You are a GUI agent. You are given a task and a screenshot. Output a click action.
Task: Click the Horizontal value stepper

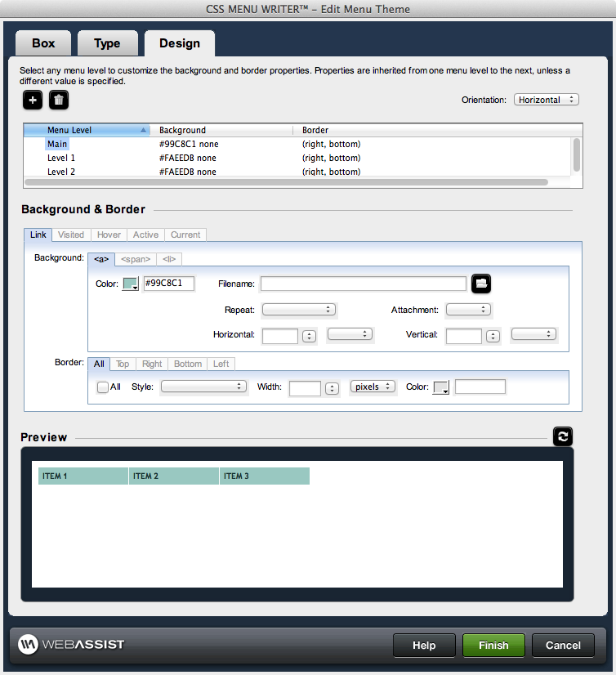(309, 336)
